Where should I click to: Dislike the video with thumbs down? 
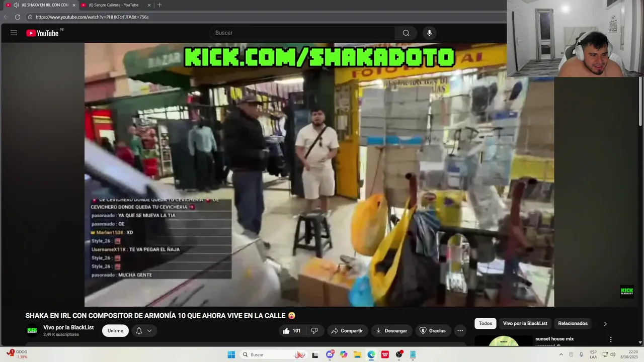click(x=314, y=331)
